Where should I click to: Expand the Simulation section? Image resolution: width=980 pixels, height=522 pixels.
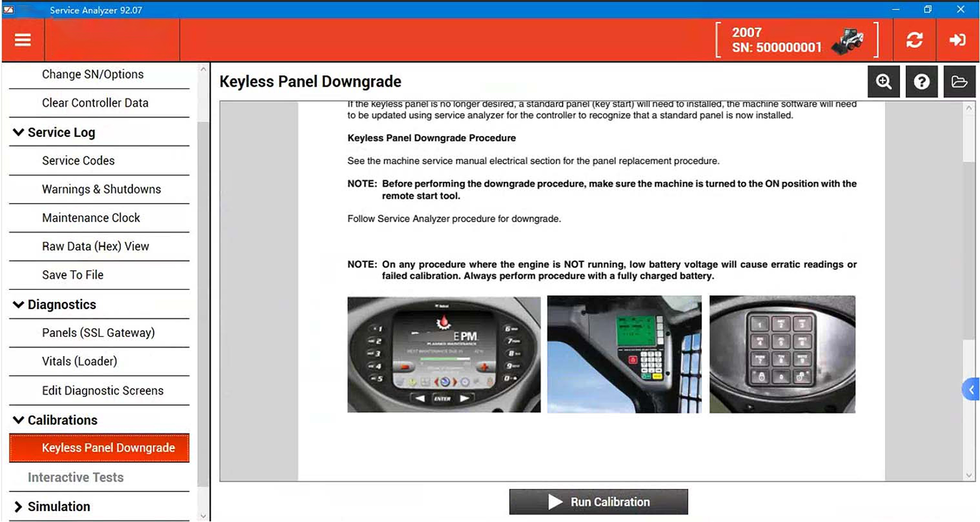click(x=18, y=507)
